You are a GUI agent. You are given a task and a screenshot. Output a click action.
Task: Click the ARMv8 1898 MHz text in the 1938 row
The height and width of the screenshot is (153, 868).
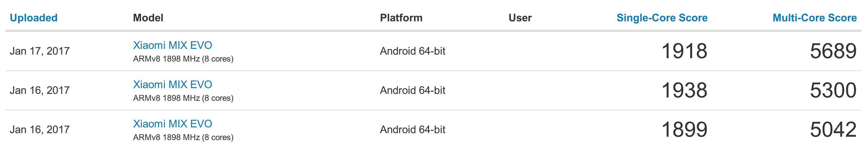coord(183,98)
